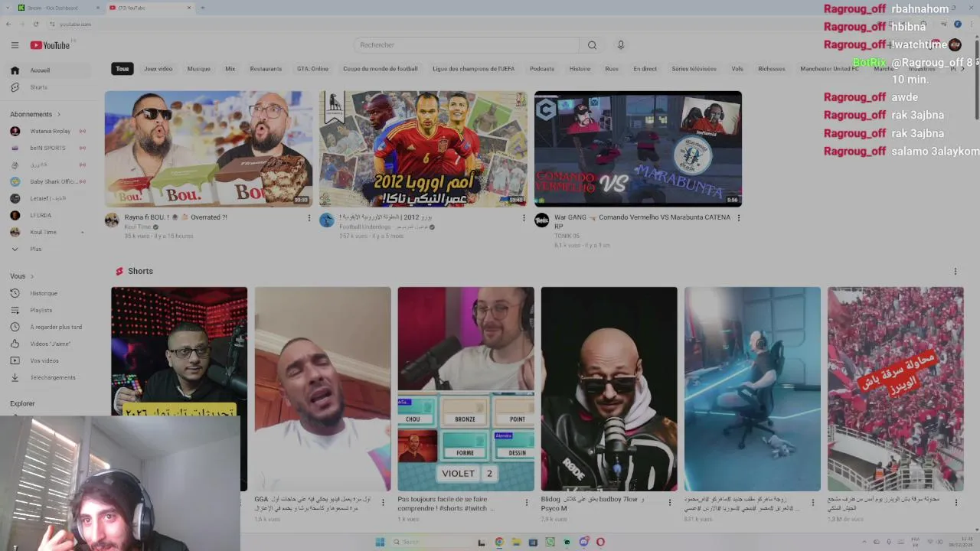Image resolution: width=980 pixels, height=551 pixels.
Task: Select the Tous filter chip
Action: pyautogui.click(x=122, y=69)
